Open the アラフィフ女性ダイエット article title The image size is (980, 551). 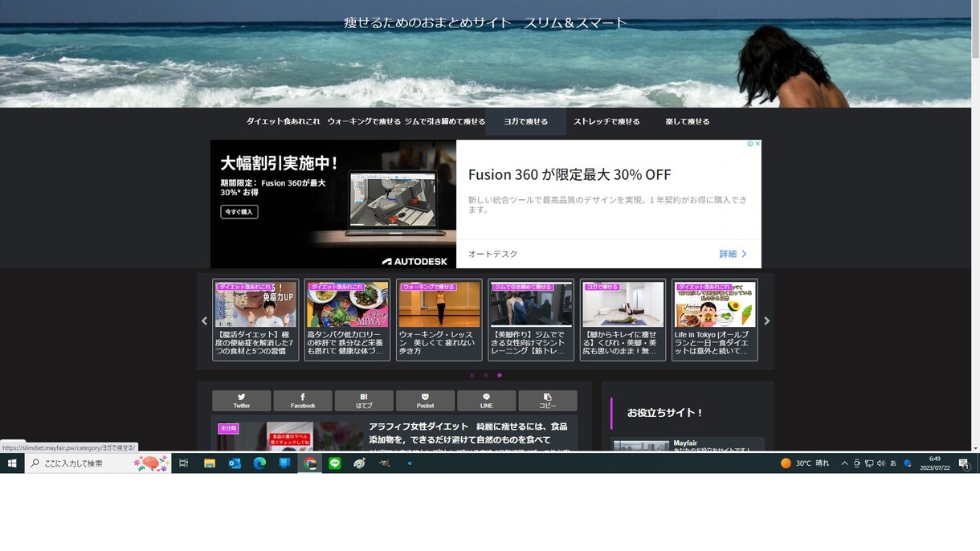468,433
